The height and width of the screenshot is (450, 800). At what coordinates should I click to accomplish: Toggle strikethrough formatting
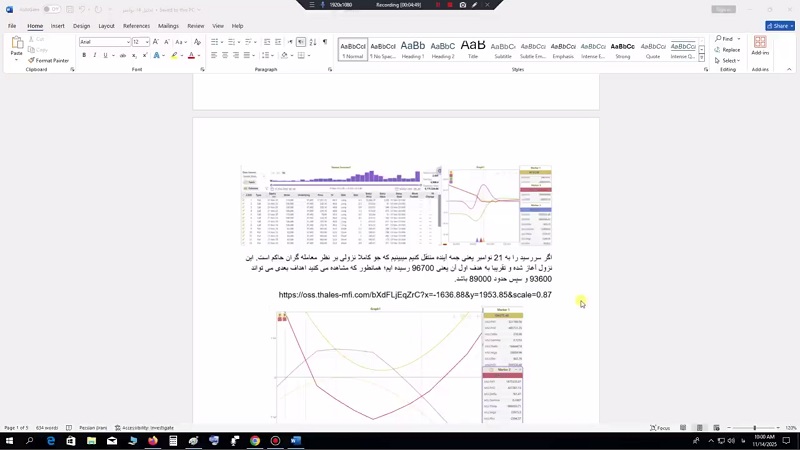(122, 55)
